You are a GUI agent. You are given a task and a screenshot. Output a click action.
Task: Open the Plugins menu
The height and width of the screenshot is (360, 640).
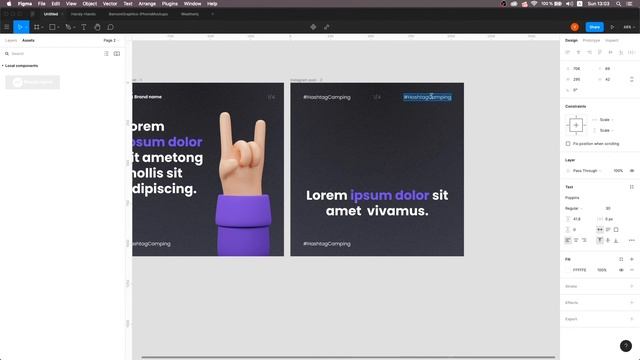tap(170, 4)
